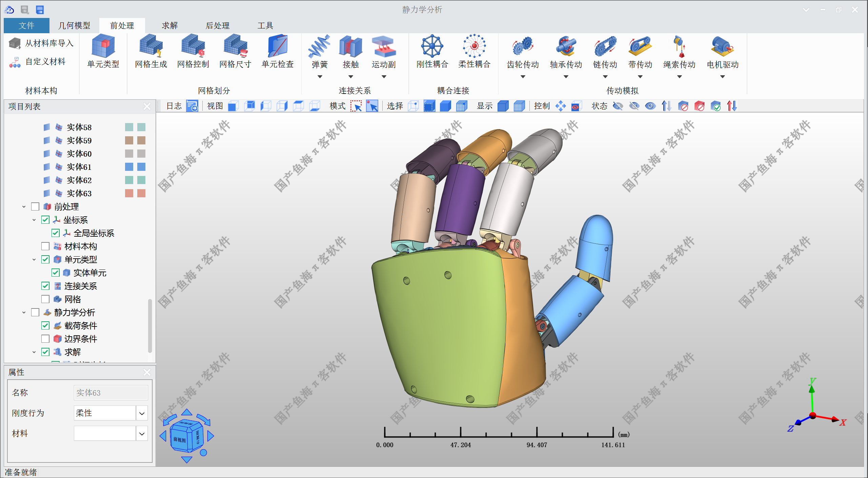Click the blue color swatch of 实体61
Screen dimensions: 868x478
tap(129, 167)
